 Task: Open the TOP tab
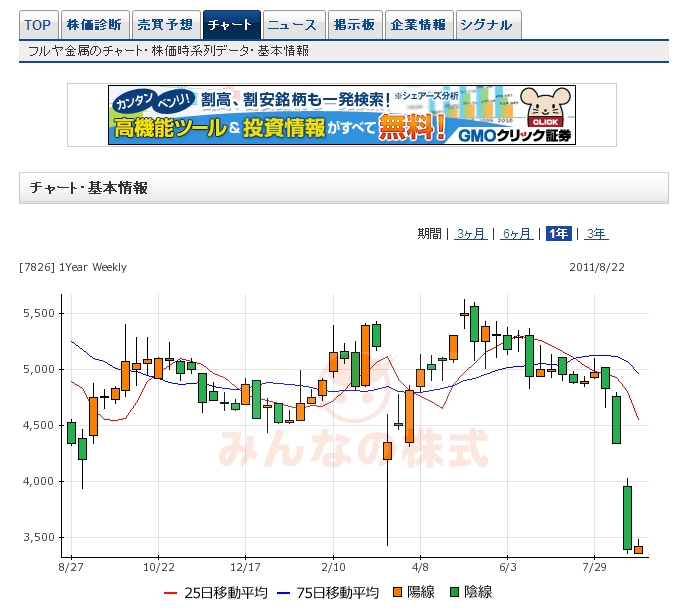coord(38,25)
